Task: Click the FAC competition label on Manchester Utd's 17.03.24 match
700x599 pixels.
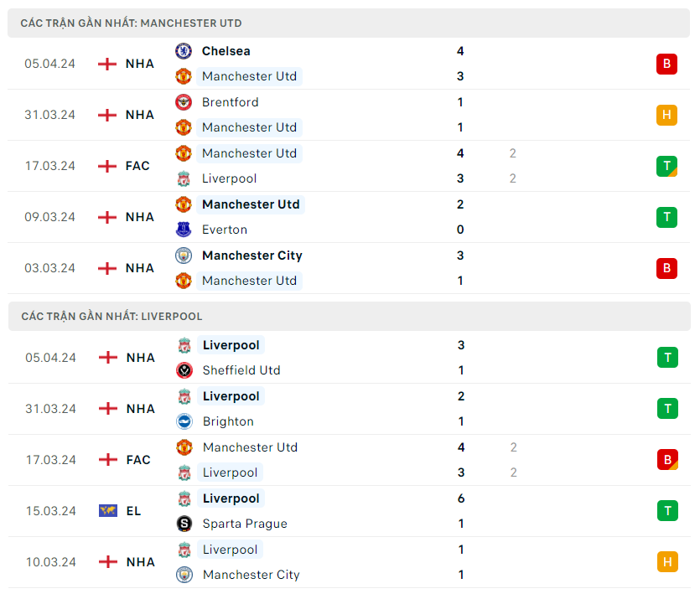Action: [137, 166]
